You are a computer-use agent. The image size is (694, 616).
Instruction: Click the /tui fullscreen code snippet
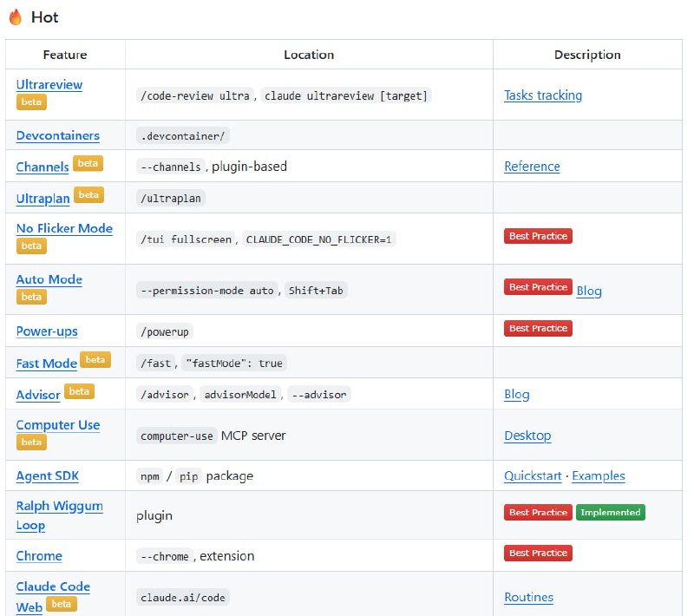pyautogui.click(x=186, y=239)
